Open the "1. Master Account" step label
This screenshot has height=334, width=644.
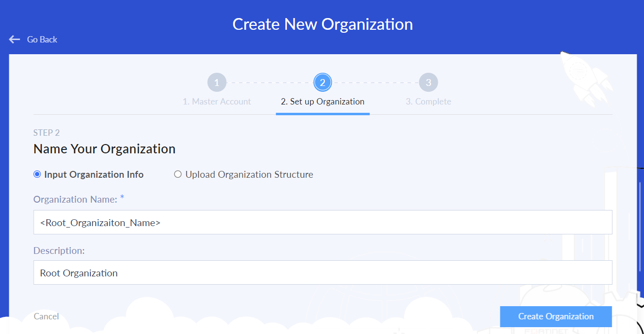(x=216, y=102)
